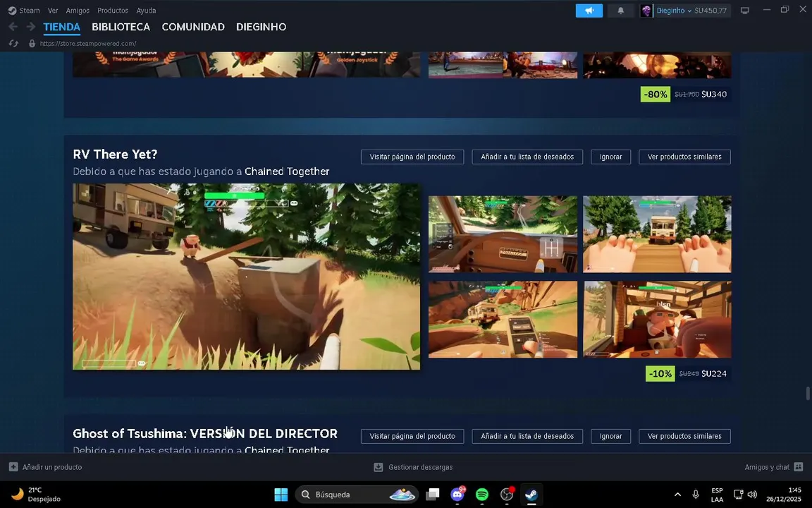Add RV There Yet? to wishlist
812x508 pixels.
click(x=527, y=157)
